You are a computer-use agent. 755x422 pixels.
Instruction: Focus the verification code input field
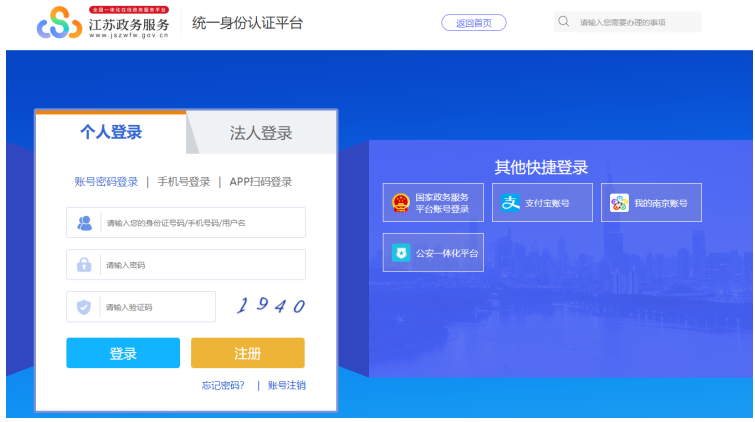pos(141,307)
